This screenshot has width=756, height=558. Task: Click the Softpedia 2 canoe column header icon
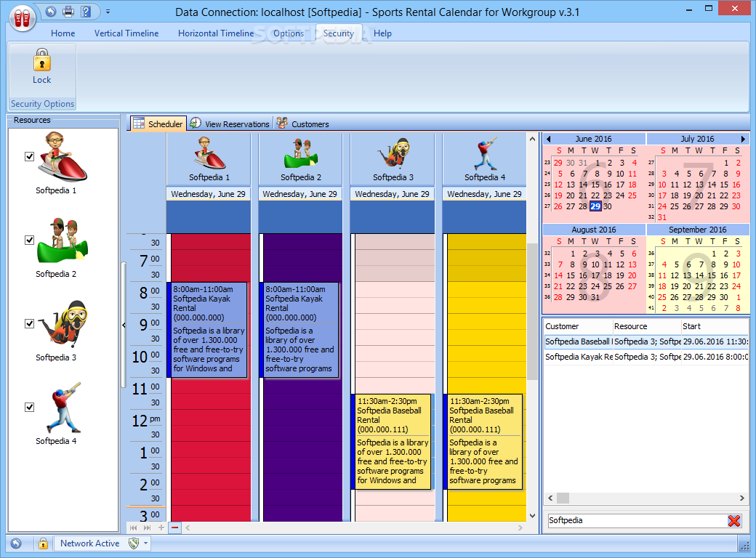click(x=301, y=153)
